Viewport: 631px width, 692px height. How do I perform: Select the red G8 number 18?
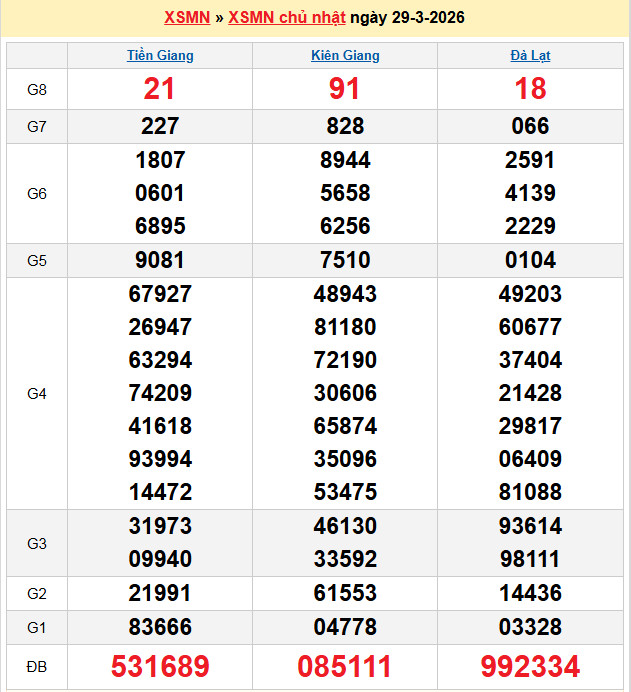point(530,89)
